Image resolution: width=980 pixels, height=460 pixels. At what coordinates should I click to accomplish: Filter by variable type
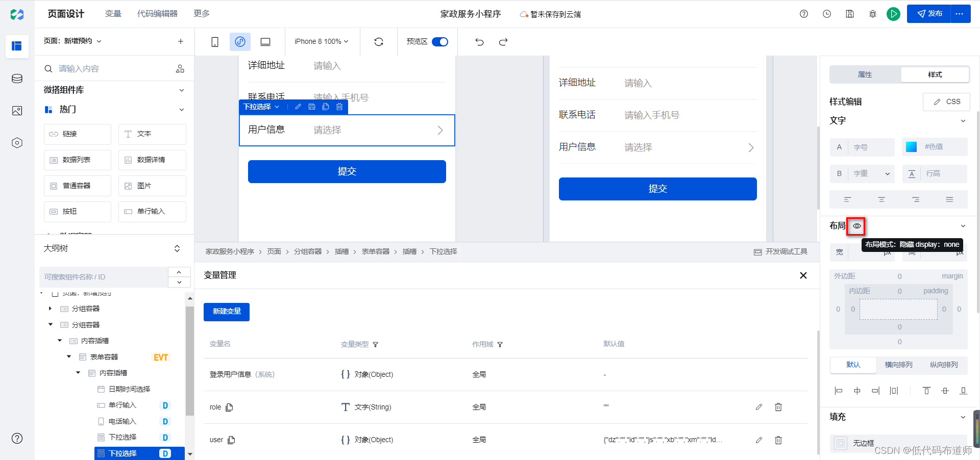(x=376, y=345)
